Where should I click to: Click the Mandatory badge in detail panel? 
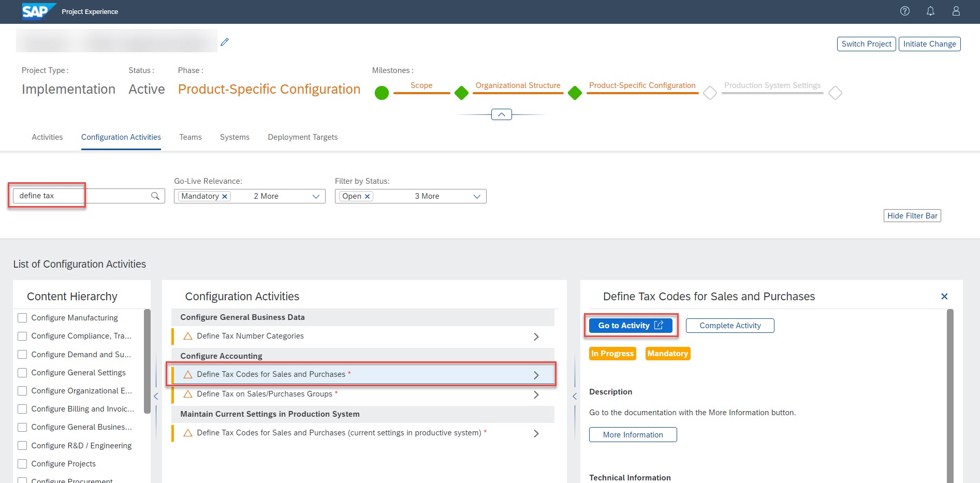tap(668, 354)
